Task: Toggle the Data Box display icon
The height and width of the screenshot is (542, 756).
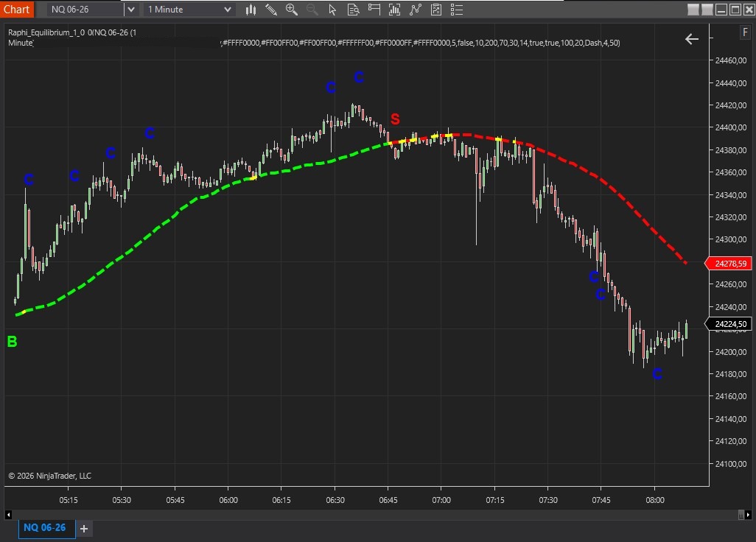Action: coord(354,10)
